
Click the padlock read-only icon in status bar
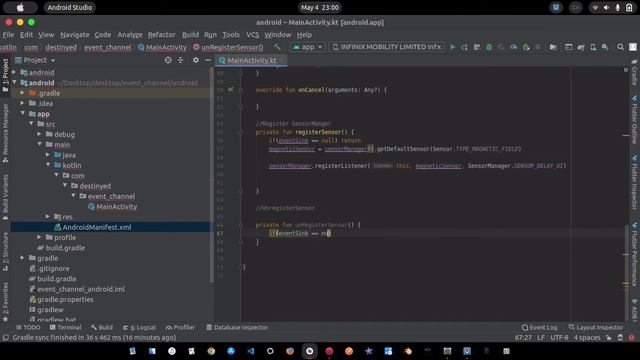pos(609,338)
